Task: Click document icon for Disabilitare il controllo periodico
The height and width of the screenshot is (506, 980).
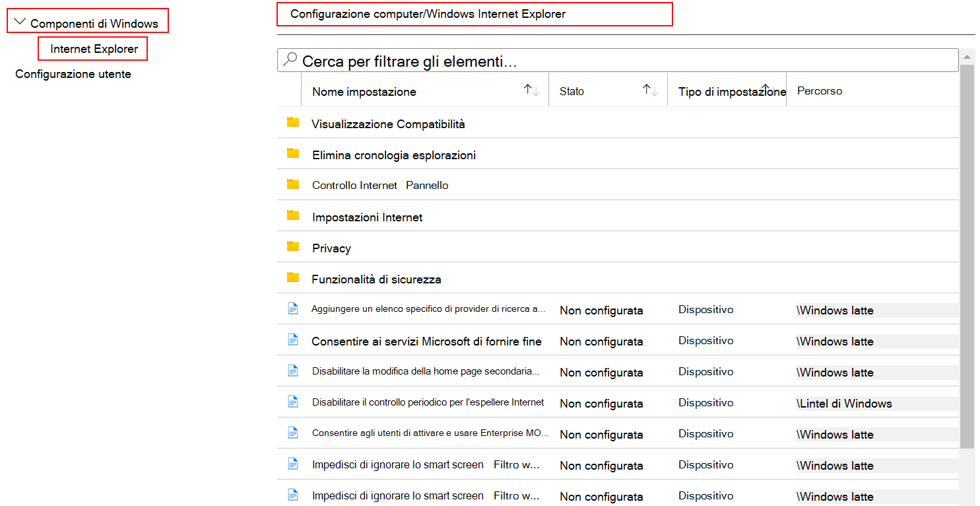Action: click(293, 401)
